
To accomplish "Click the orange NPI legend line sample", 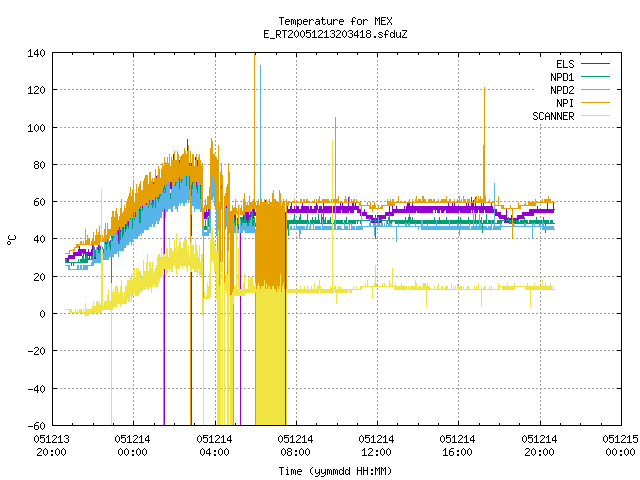I will (595, 102).
